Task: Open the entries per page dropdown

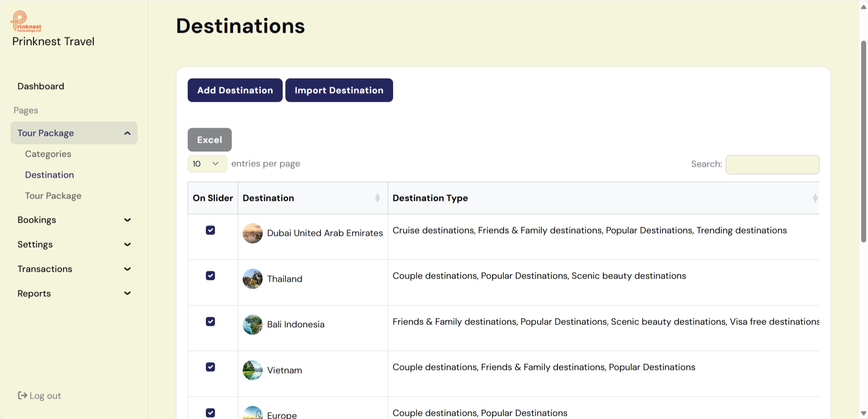Action: pyautogui.click(x=207, y=164)
